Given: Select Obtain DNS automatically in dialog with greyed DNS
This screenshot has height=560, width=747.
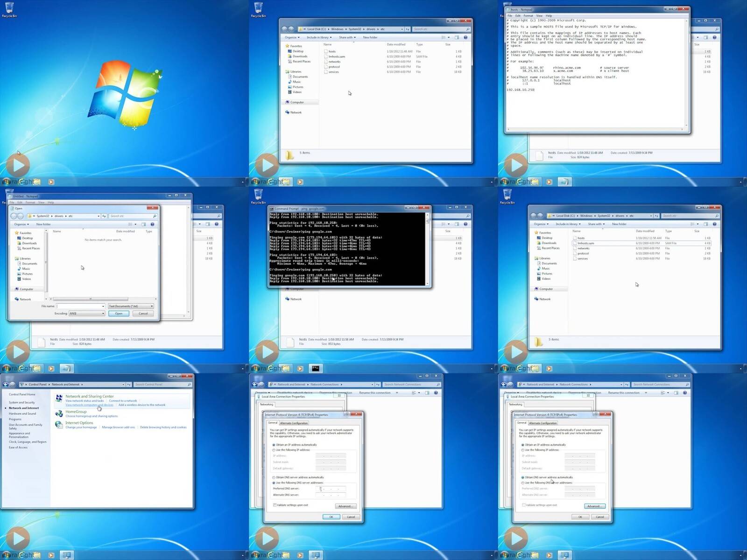Looking at the screenshot, I should click(523, 477).
